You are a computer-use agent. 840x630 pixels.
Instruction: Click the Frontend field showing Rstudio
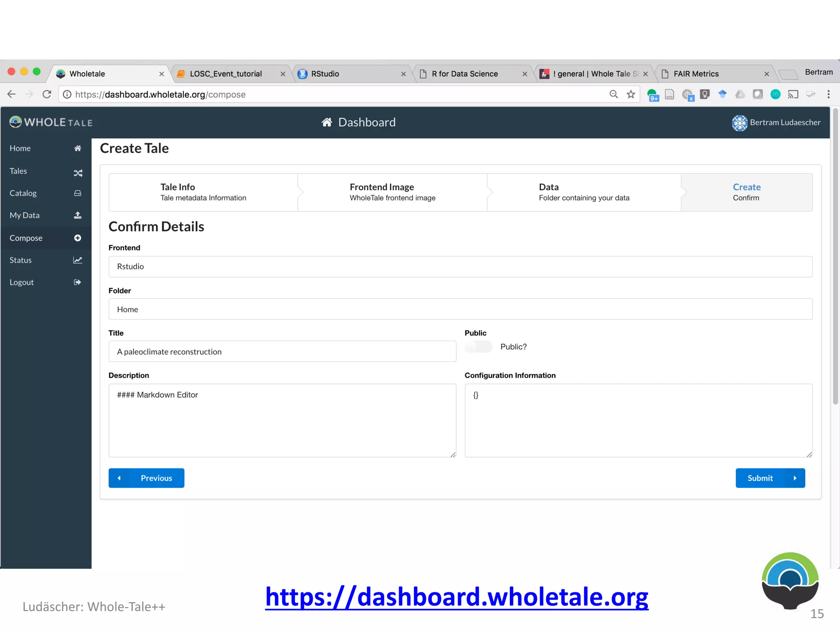460,267
